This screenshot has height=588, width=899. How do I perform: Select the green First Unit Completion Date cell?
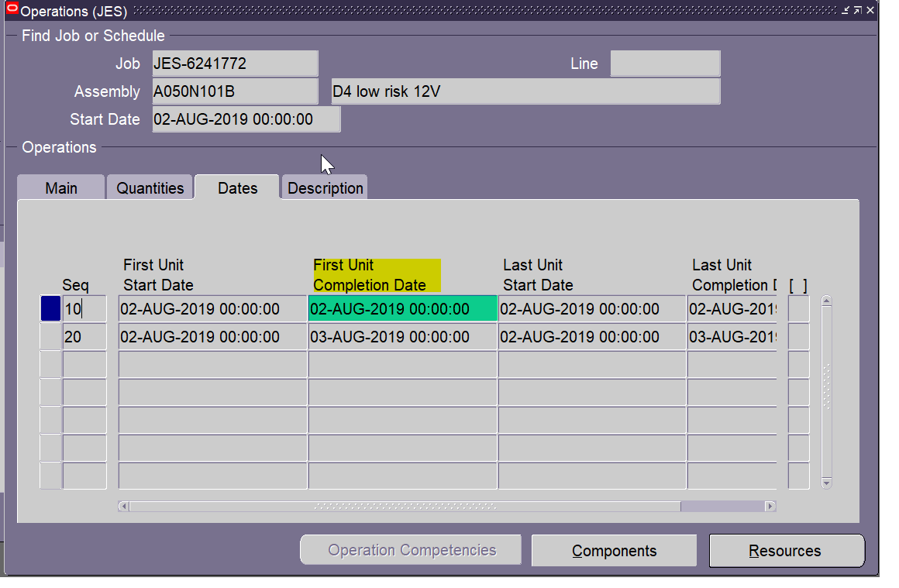point(401,308)
